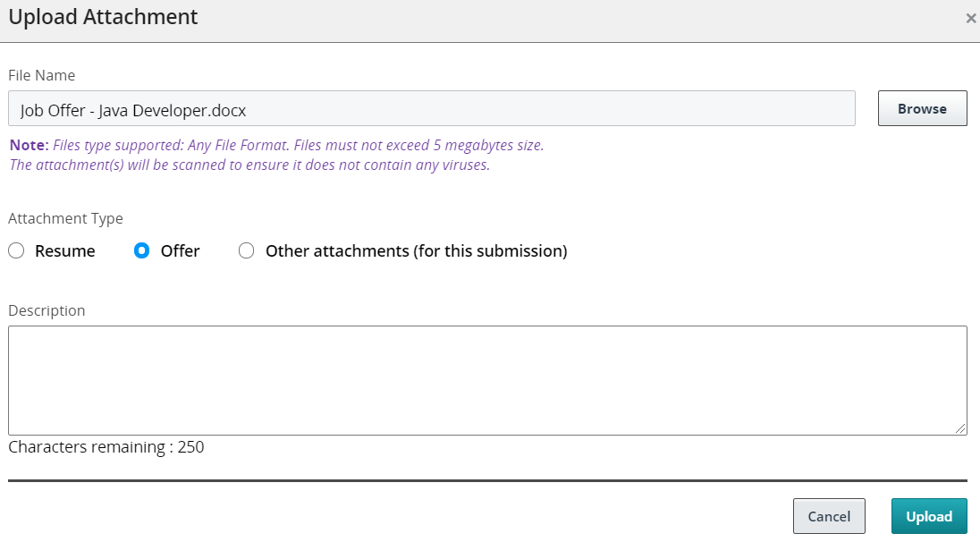Click the virus scan notice line
The width and height of the screenshot is (980, 542).
[249, 165]
